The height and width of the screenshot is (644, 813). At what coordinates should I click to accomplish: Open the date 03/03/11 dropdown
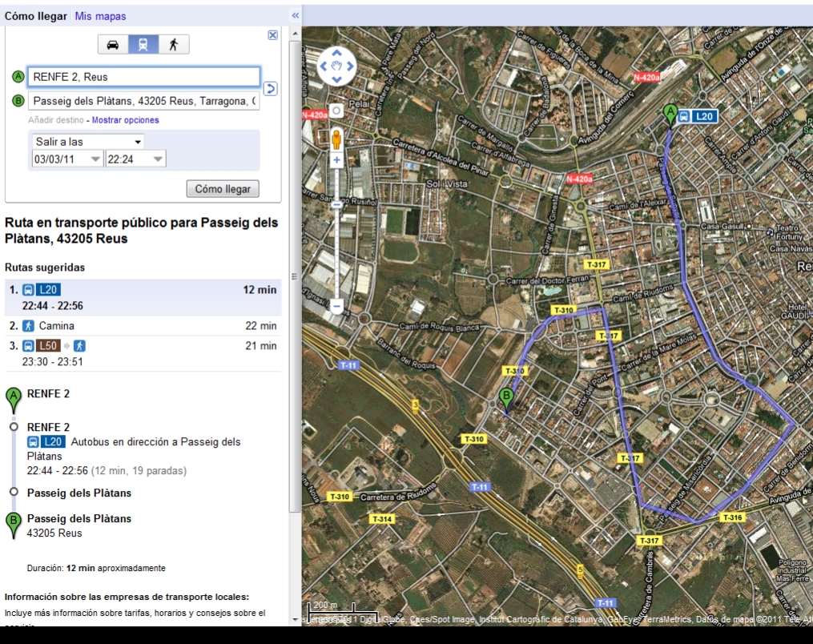[x=67, y=159]
